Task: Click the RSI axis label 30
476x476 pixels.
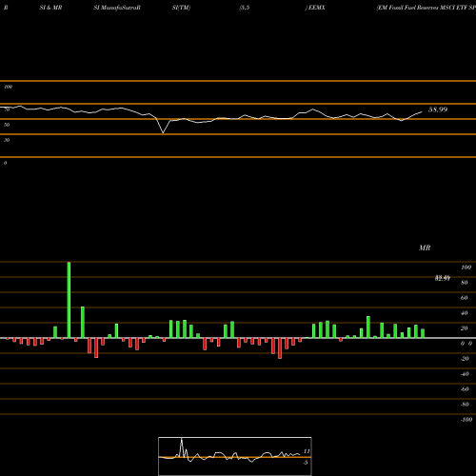Action: [7, 140]
